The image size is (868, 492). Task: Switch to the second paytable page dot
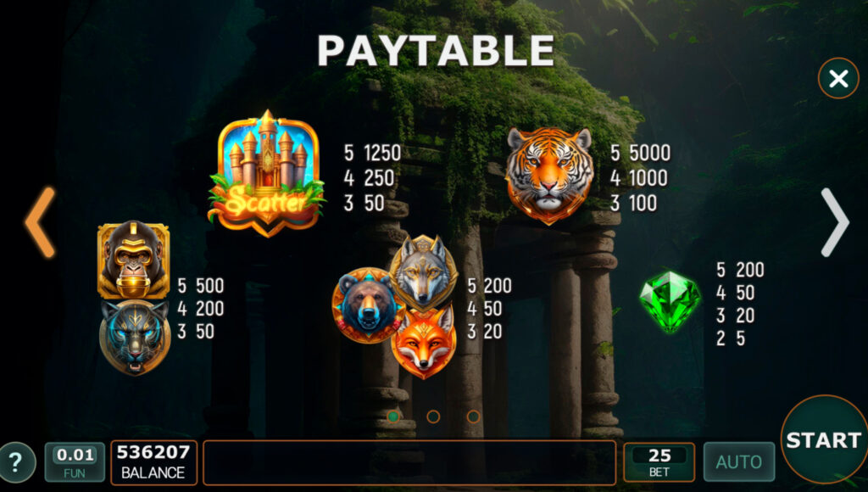point(433,417)
